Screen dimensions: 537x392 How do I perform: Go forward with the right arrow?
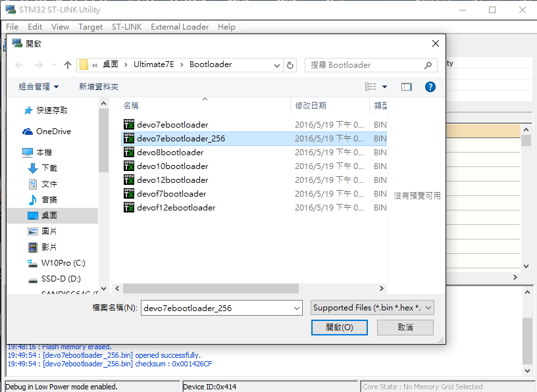coord(39,65)
